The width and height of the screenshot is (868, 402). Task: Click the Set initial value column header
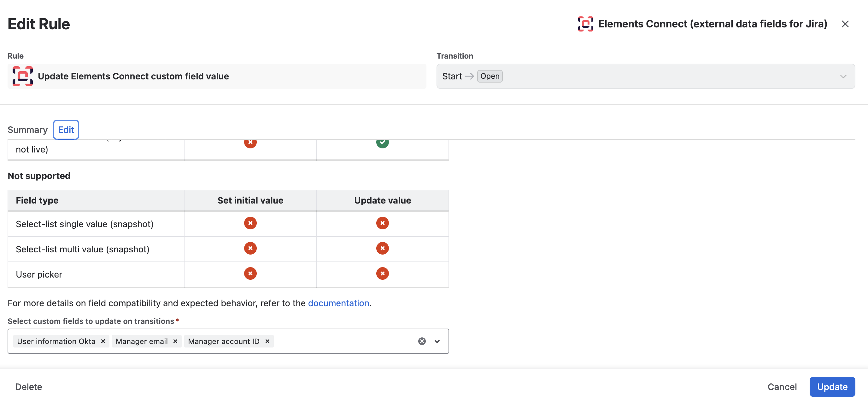pyautogui.click(x=250, y=200)
